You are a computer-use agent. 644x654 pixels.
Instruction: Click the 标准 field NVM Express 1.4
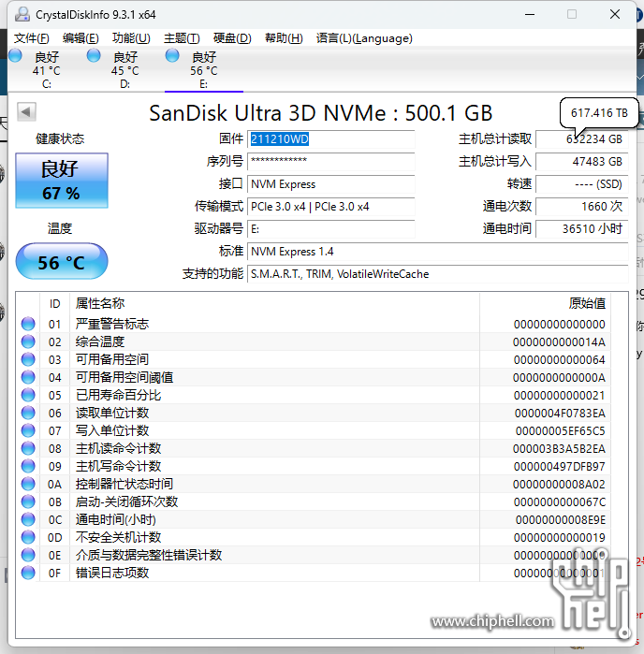coord(438,252)
